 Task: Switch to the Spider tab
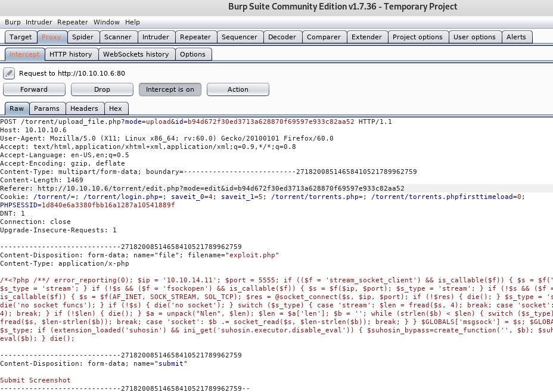[x=83, y=37]
